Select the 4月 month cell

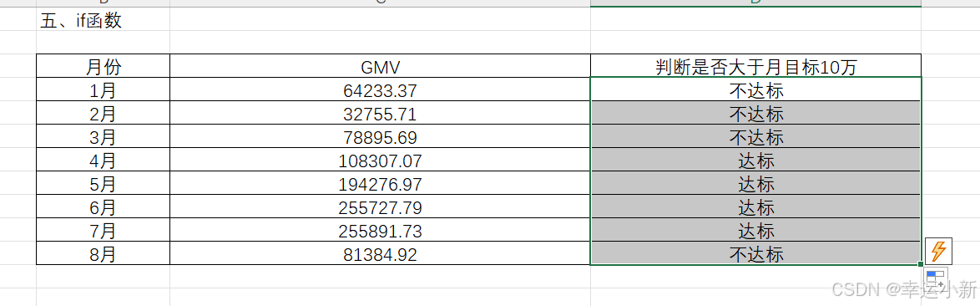(x=104, y=161)
